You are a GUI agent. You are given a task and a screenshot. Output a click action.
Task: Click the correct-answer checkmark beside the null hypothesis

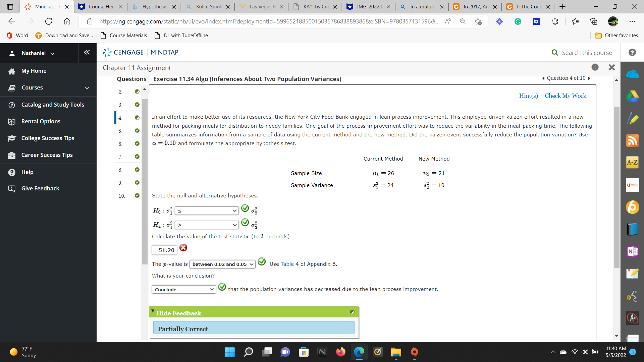pos(245,208)
